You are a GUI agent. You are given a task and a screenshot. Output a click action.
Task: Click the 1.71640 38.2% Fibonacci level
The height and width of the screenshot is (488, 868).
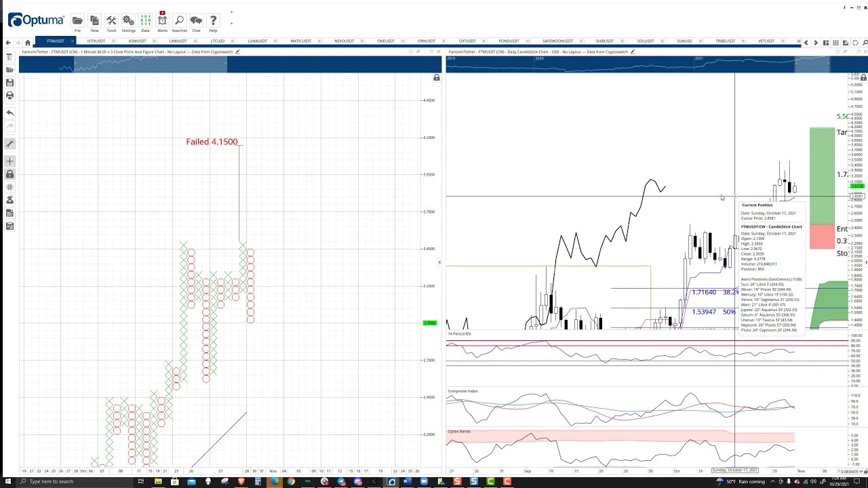(715, 292)
